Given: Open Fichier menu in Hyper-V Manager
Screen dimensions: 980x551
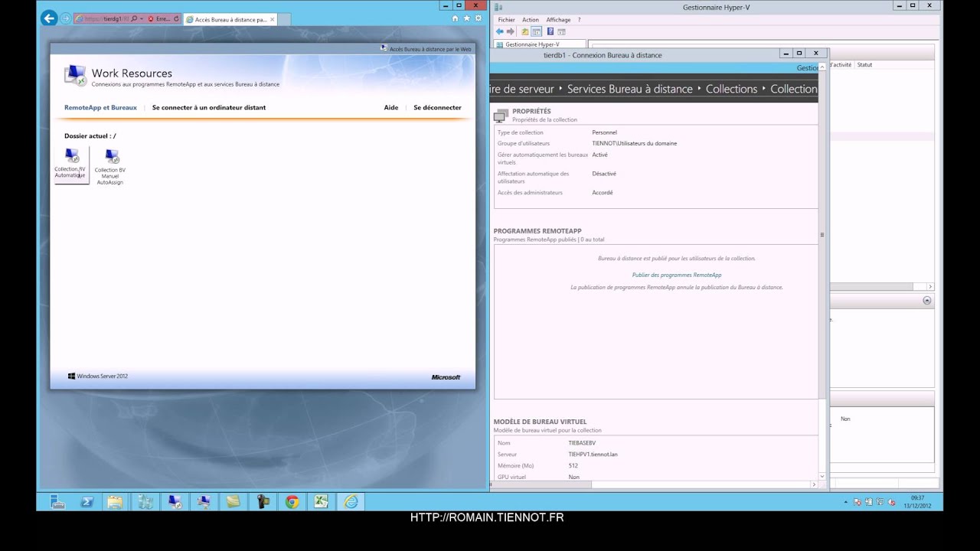Looking at the screenshot, I should (x=506, y=20).
